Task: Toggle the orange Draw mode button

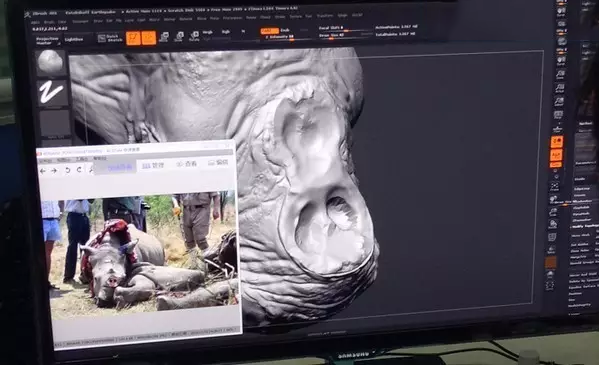Action: point(149,38)
